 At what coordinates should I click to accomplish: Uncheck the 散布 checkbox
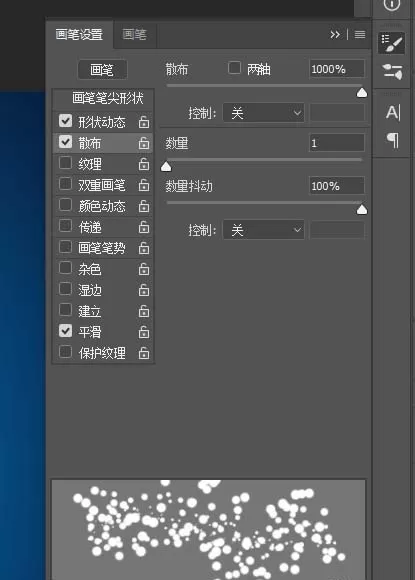pos(65,142)
